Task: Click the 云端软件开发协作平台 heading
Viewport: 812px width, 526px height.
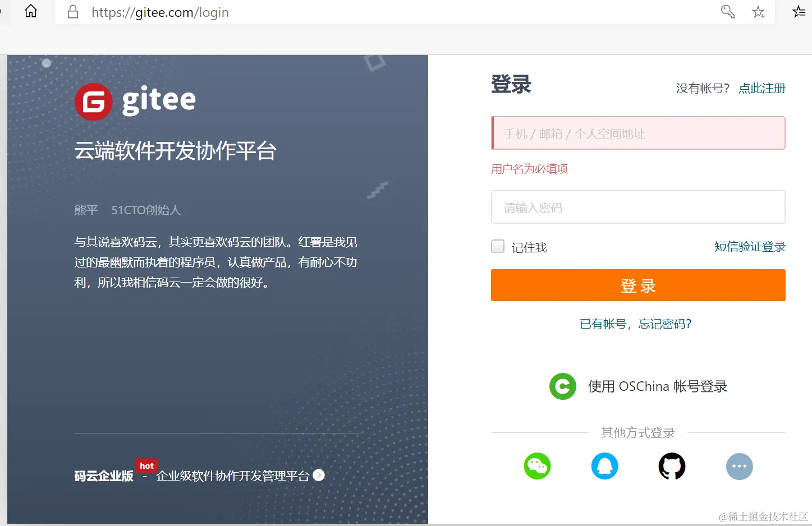Action: tap(175, 151)
